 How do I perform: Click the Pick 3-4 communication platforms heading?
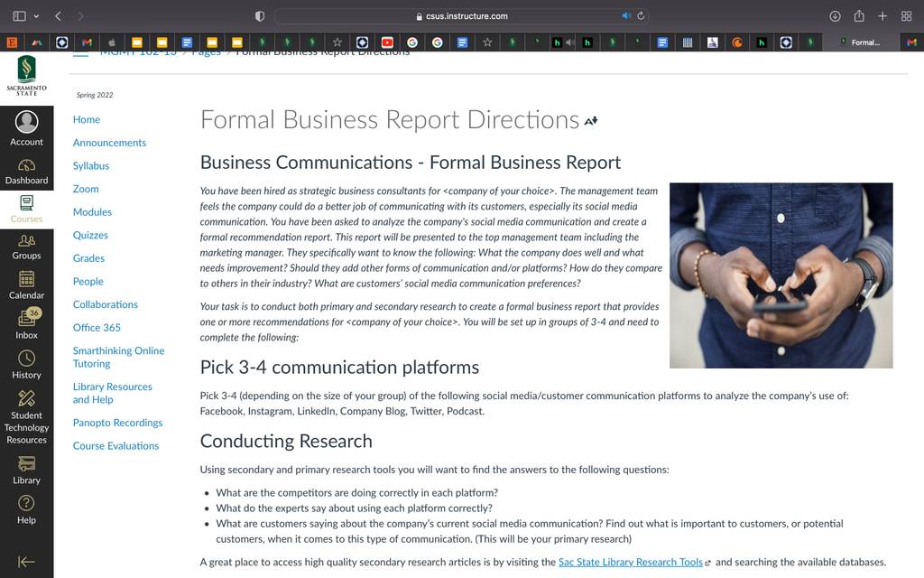(x=339, y=368)
